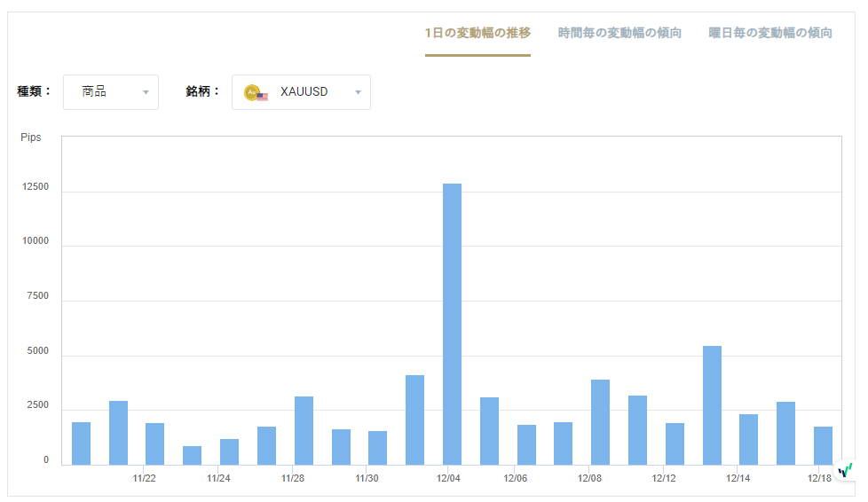Screen dimensions: 868x502
Task: Click the 2500 axis label
Action: pos(37,404)
